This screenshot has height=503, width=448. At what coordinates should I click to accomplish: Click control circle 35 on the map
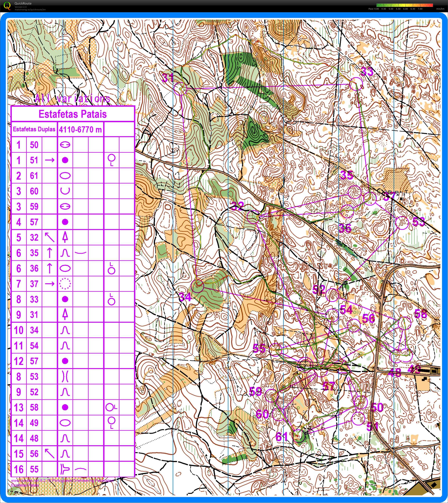tap(355, 192)
